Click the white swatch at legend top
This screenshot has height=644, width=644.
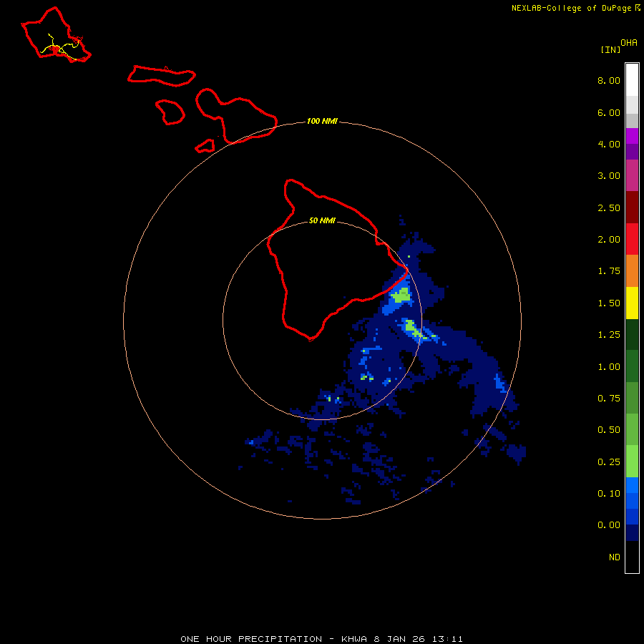[x=632, y=80]
